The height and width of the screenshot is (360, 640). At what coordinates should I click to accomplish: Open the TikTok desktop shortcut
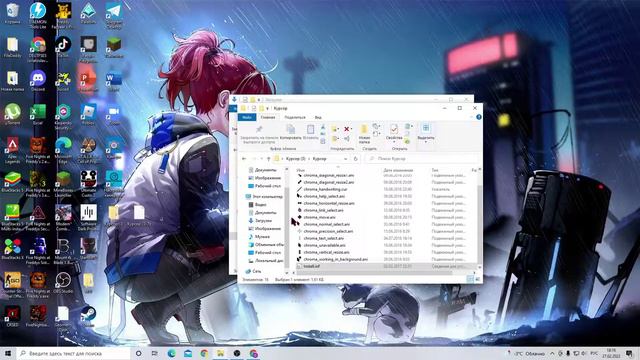(x=63, y=47)
